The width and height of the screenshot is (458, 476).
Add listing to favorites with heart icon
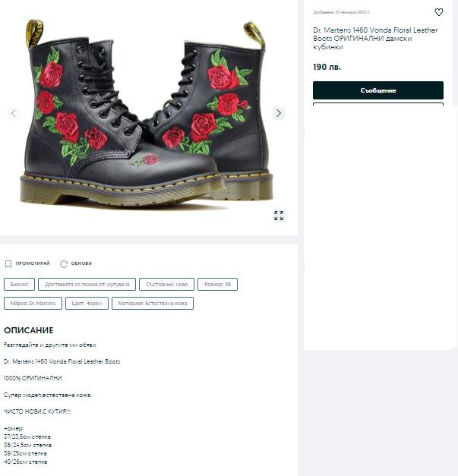(438, 12)
